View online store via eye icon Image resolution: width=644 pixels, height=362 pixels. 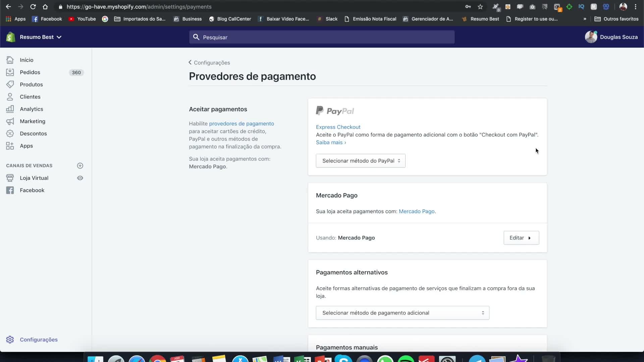click(x=80, y=178)
